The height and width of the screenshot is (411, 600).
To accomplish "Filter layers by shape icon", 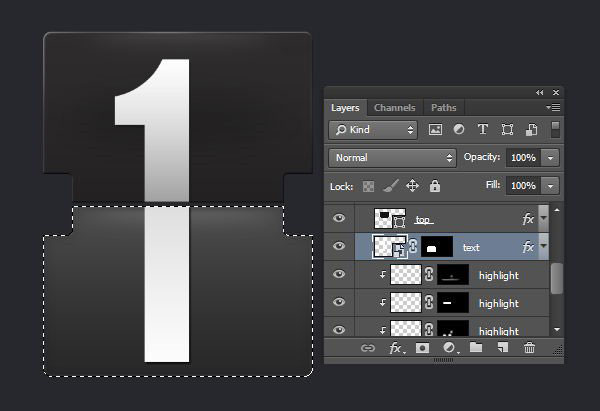I will pos(507,130).
